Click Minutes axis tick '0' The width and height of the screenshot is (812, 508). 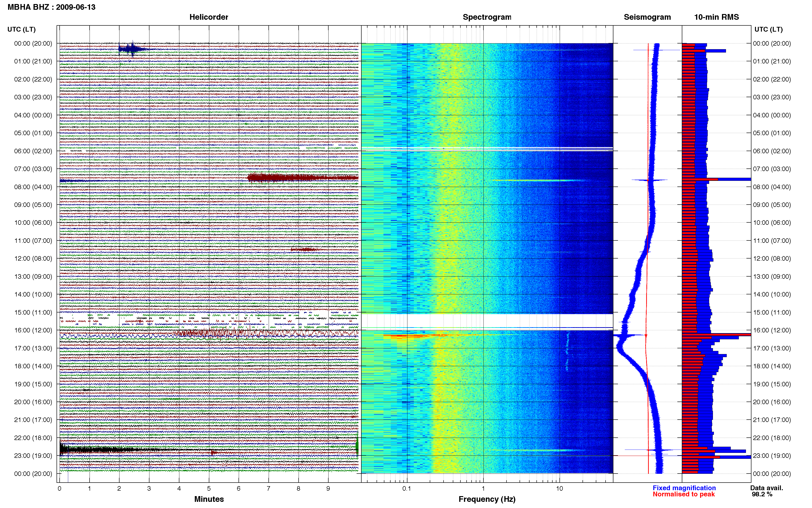(x=59, y=489)
